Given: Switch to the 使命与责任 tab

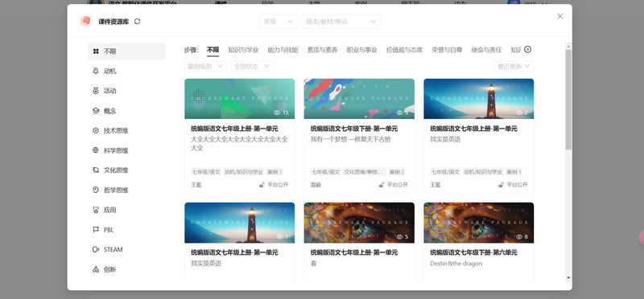Looking at the screenshot, I should coord(486,50).
